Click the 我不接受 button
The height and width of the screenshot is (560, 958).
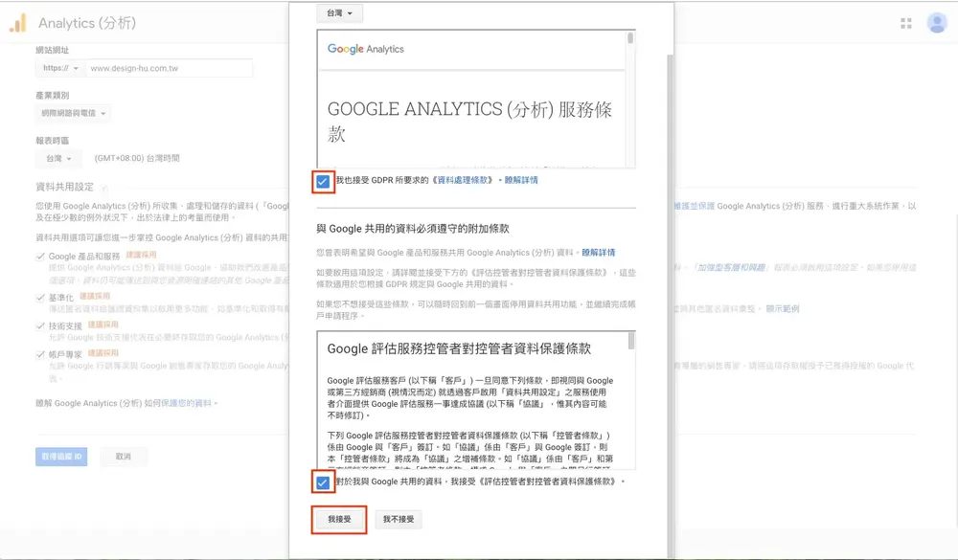399,519
